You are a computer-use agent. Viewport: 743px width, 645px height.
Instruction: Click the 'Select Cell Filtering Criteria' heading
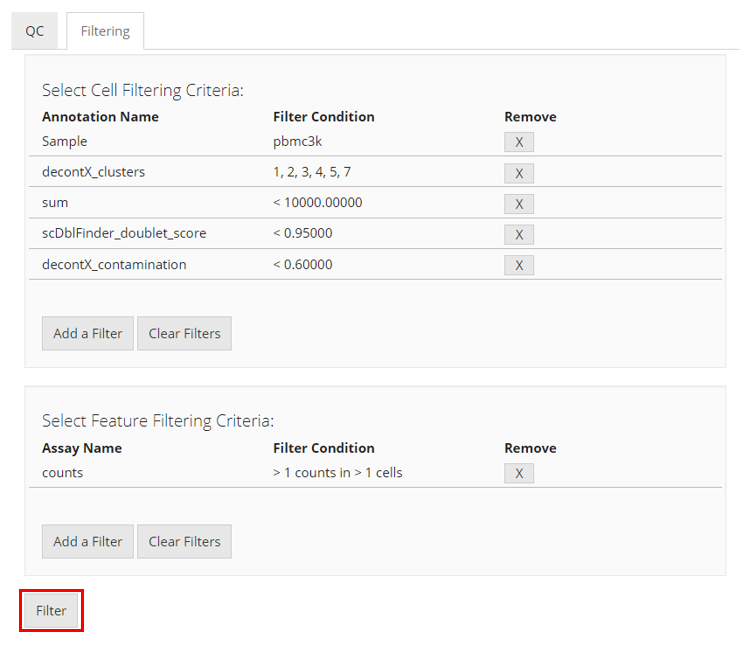[142, 90]
